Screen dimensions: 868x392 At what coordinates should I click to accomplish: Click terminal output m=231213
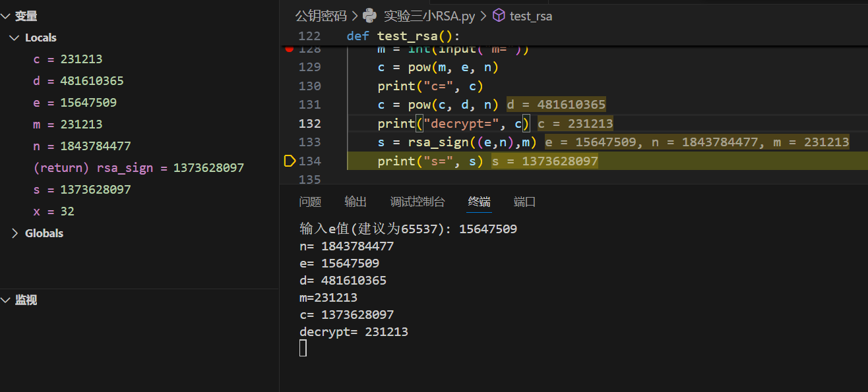(x=328, y=298)
